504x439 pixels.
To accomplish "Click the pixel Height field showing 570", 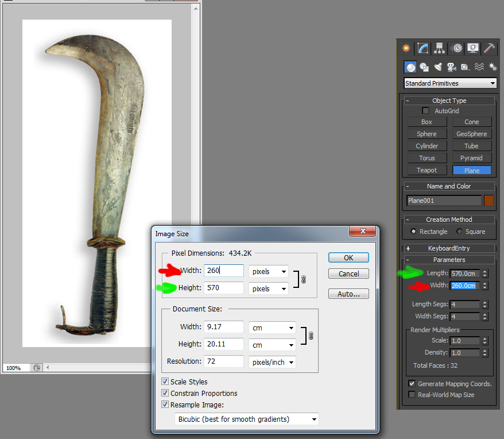I will coord(224,288).
